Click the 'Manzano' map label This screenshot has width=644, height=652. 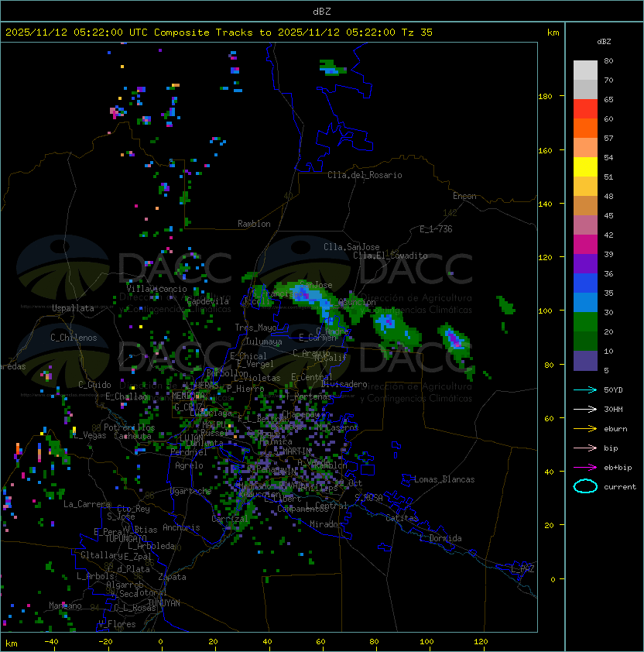coord(65,606)
